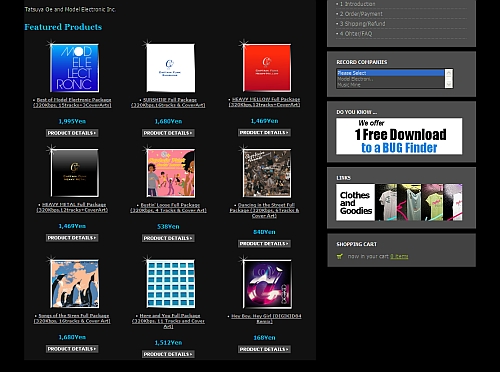Click the 538Yen price text
The width and height of the screenshot is (500, 372).
(x=168, y=227)
